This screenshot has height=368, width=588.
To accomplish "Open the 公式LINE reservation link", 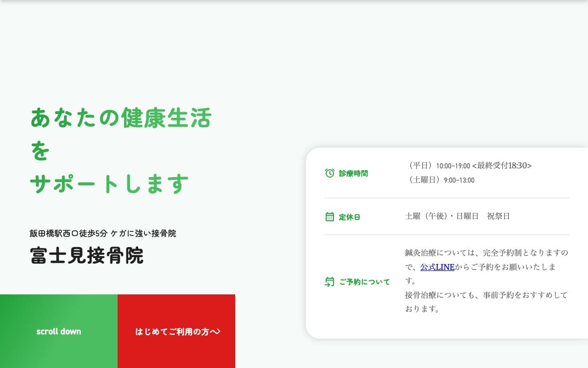I will coord(437,267).
